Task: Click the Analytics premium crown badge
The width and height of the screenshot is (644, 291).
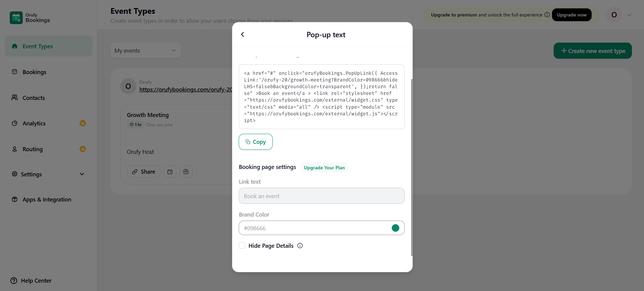Action: click(83, 123)
